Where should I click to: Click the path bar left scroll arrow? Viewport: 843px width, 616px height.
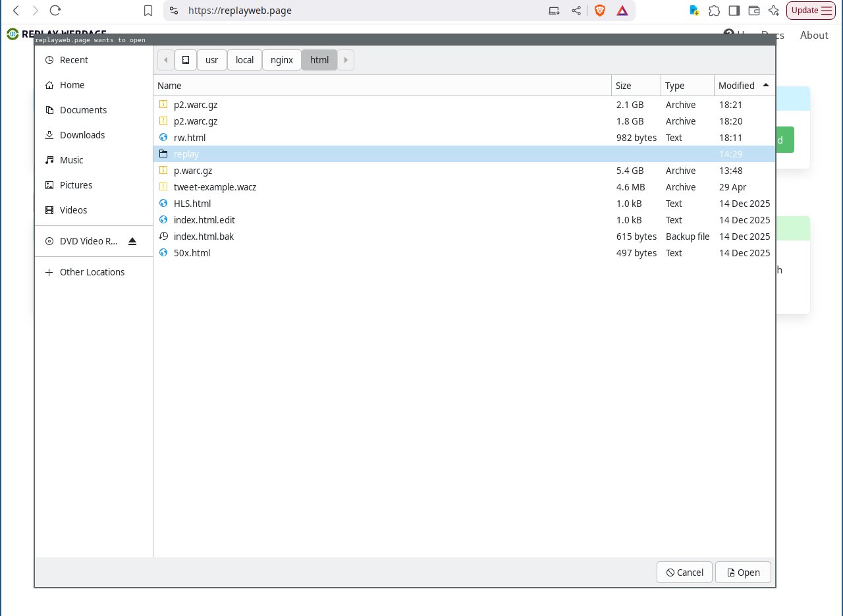tap(165, 60)
